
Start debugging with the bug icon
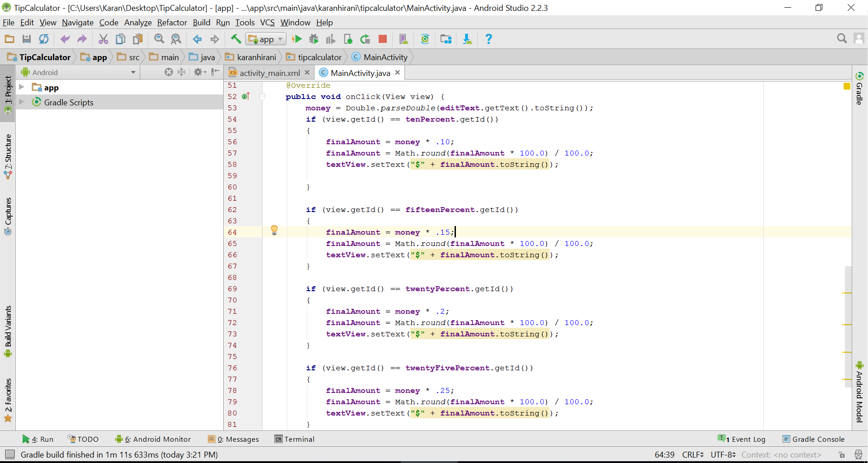314,39
